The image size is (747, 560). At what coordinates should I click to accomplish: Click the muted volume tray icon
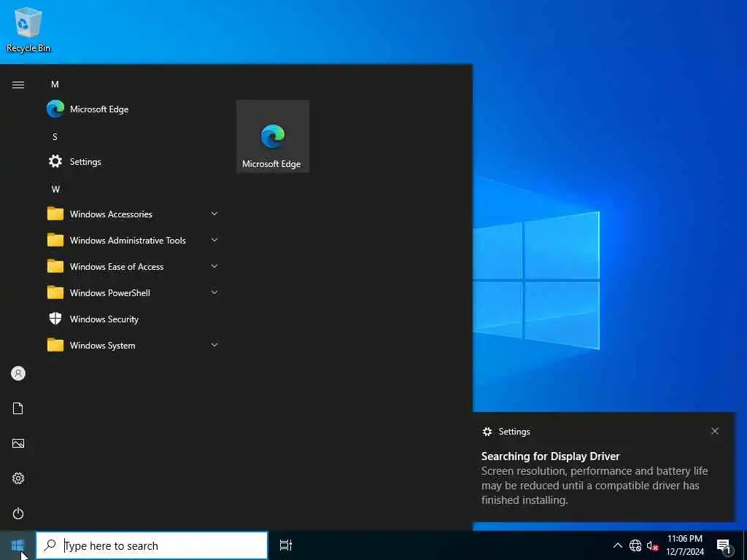pos(652,545)
